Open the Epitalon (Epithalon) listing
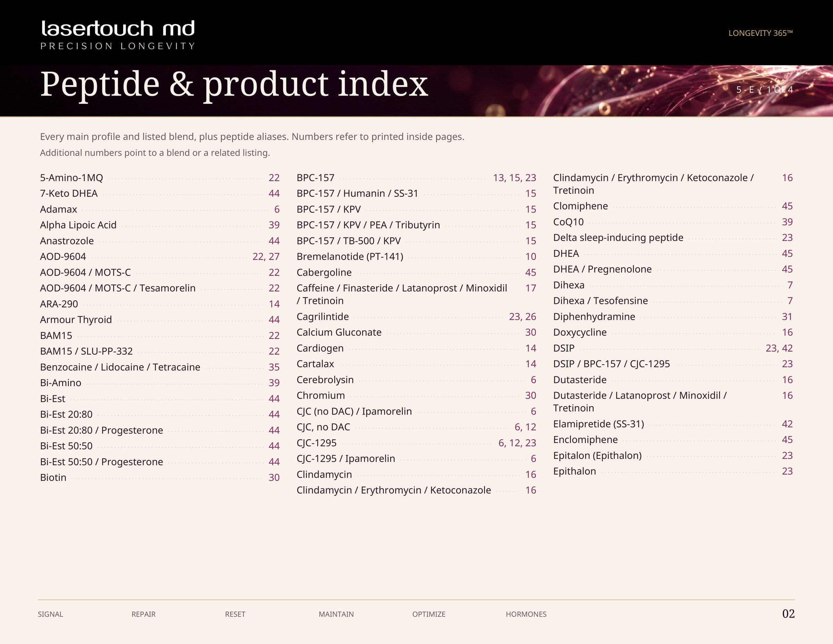Image resolution: width=833 pixels, height=644 pixels. 673,455
